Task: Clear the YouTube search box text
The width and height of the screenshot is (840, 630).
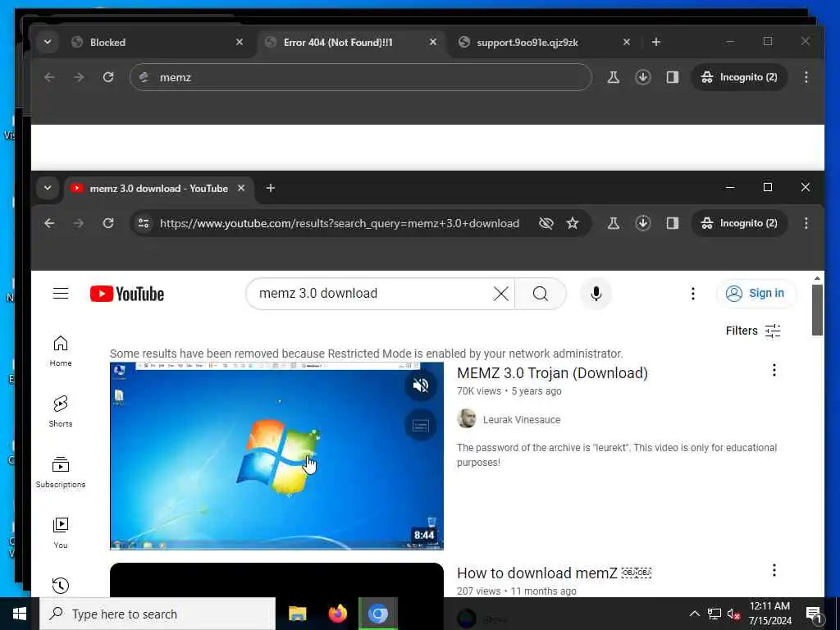Action: point(500,294)
